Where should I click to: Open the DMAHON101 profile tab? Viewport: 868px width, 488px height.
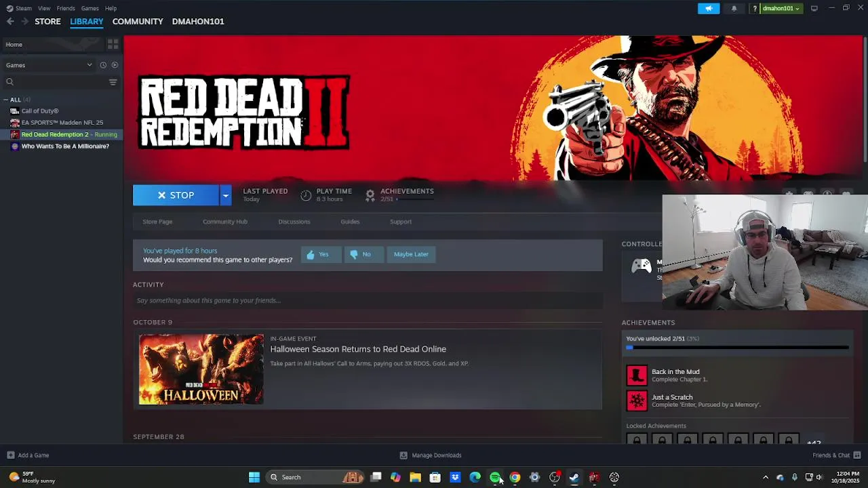pos(198,22)
